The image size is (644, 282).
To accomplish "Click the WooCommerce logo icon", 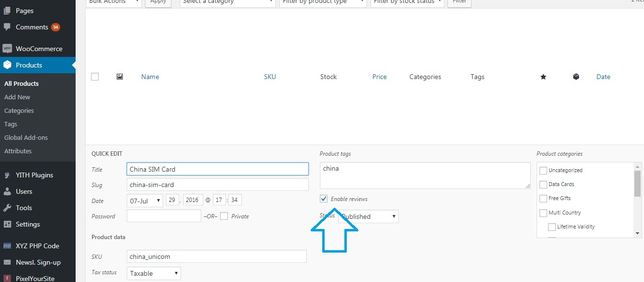I will (x=7, y=49).
